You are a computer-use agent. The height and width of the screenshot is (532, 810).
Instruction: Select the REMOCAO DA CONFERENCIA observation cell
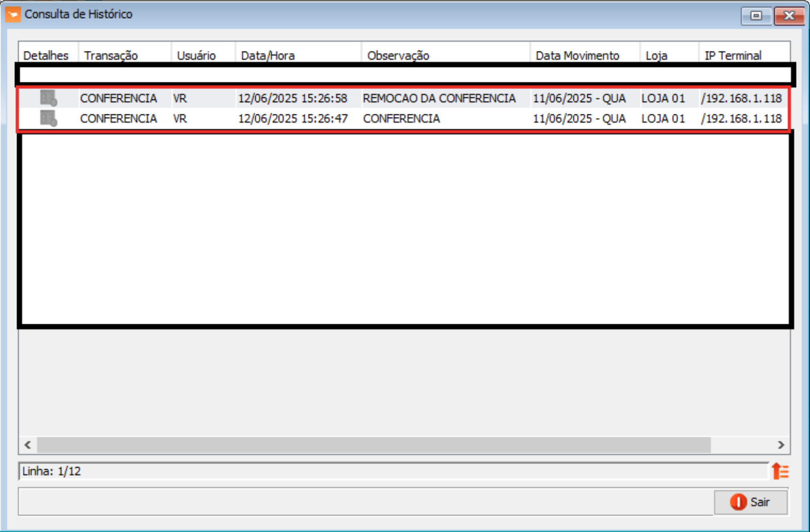[x=439, y=98]
